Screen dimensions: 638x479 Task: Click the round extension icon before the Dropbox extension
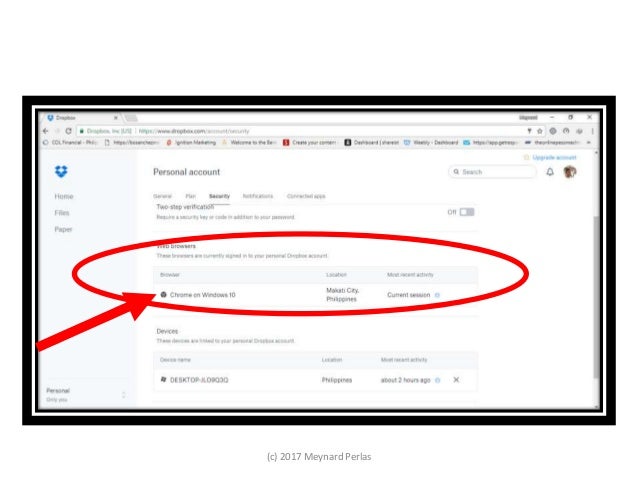point(566,131)
